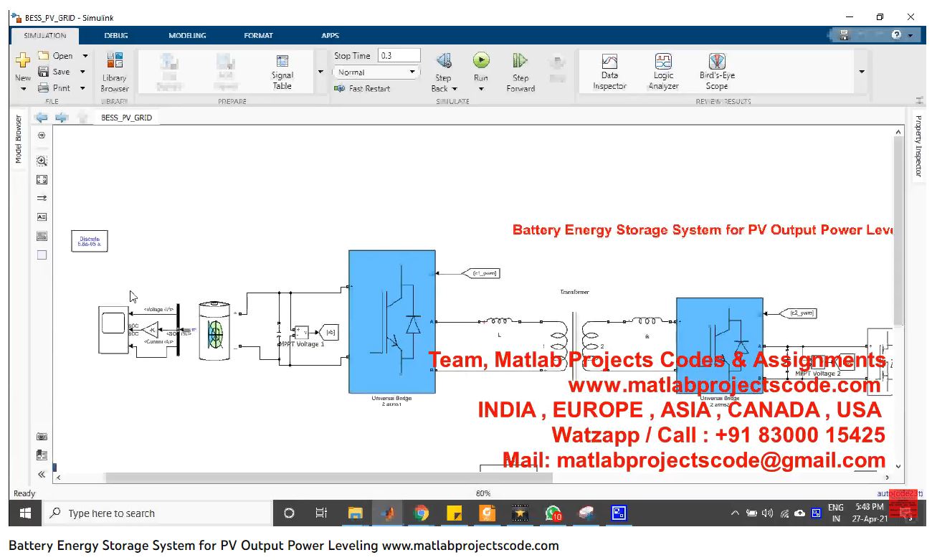Viewport: 932px width, 560px height.
Task: Launch the Logic Analyzer
Action: 663,71
